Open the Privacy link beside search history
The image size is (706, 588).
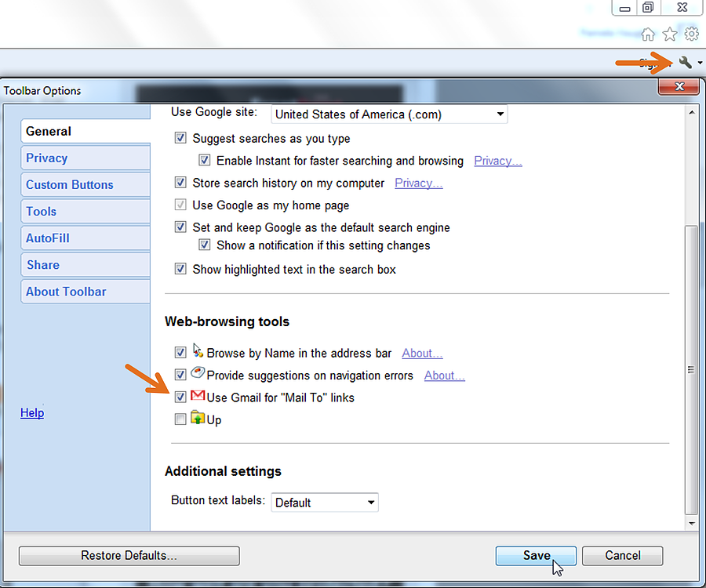(418, 183)
